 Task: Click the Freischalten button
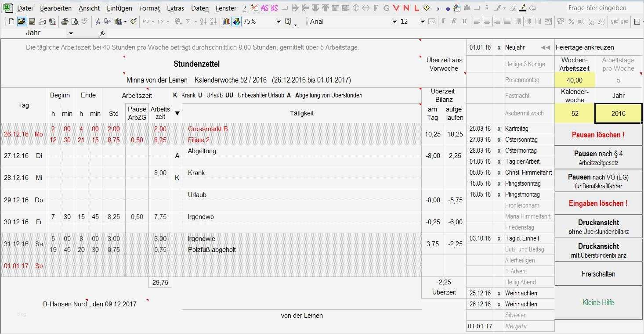click(598, 273)
